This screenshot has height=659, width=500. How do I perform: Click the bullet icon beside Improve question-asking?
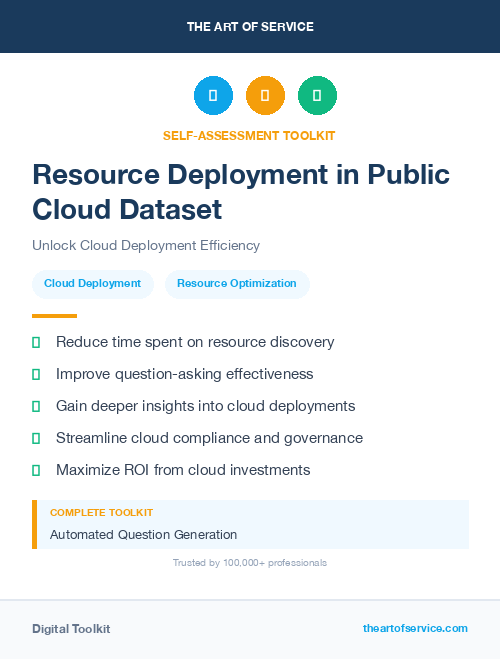(x=36, y=374)
